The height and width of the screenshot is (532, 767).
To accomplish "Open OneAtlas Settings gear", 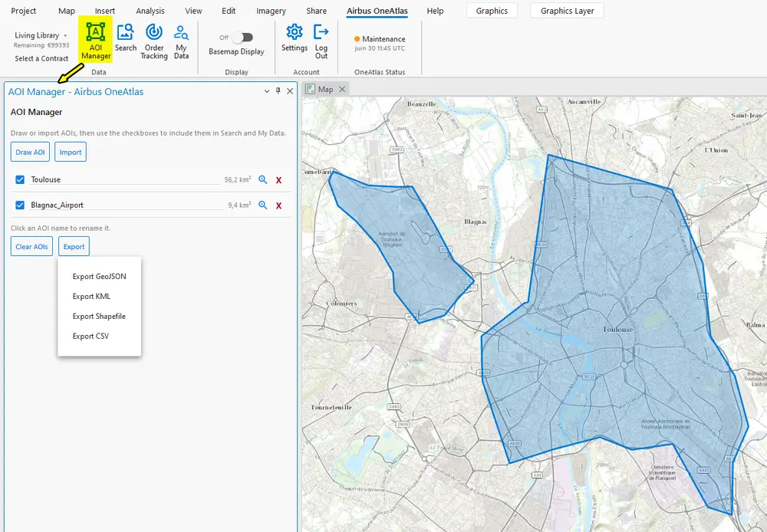I will [295, 38].
